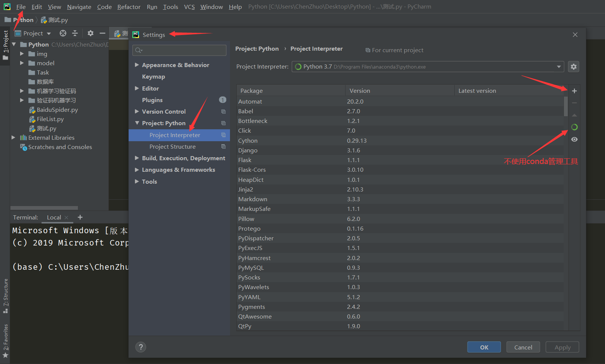605x364 pixels.
Task: Expand the img folder in project tree
Action: pos(22,54)
